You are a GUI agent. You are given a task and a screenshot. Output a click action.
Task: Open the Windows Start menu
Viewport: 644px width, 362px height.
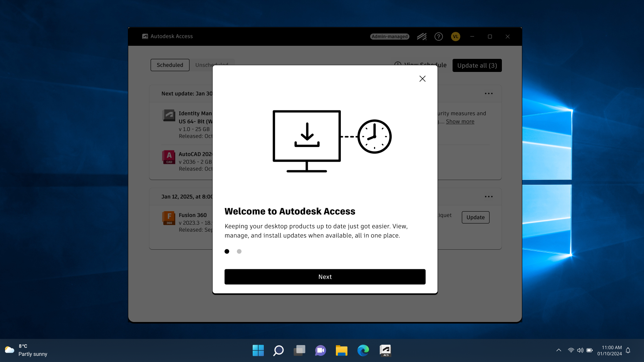(258, 350)
